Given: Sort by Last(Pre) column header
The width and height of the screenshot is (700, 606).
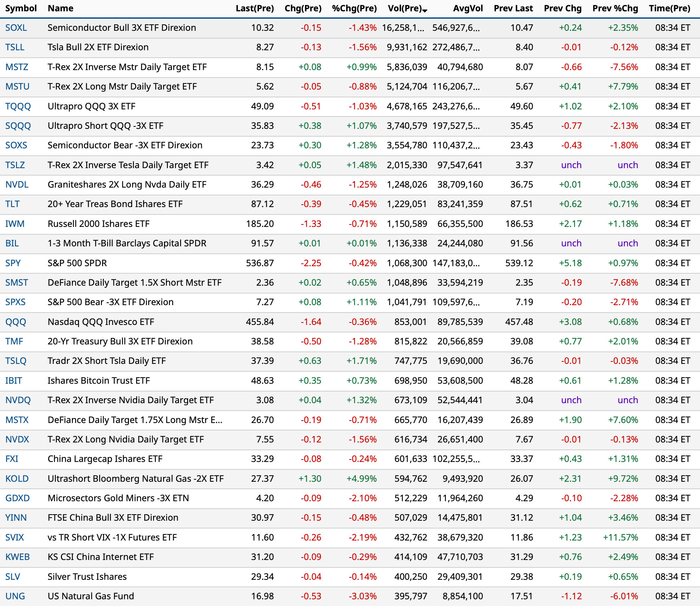Looking at the screenshot, I should point(255,8).
